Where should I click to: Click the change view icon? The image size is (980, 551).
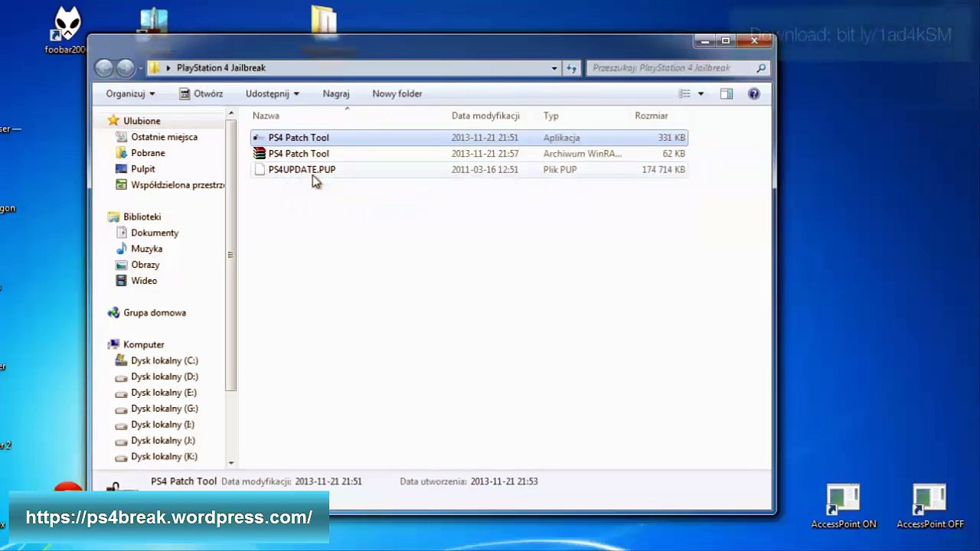point(685,93)
